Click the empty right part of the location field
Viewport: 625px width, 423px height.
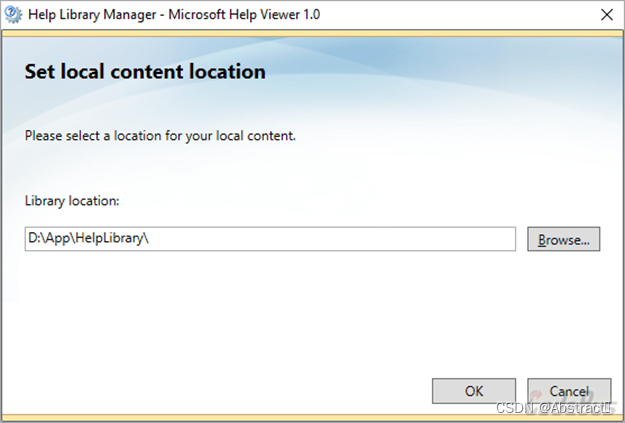point(400,240)
